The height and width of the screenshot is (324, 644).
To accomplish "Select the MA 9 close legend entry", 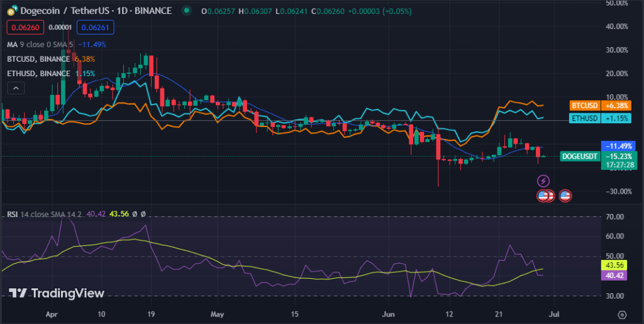I will [41, 44].
